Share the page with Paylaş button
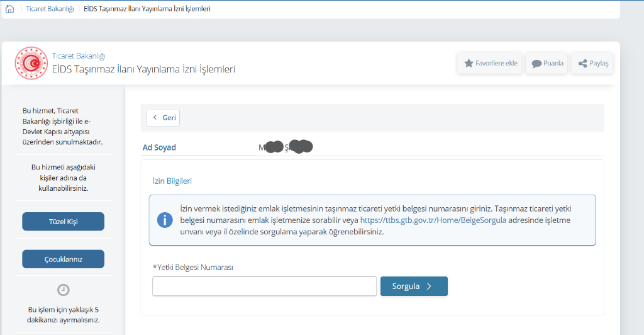 tap(592, 64)
